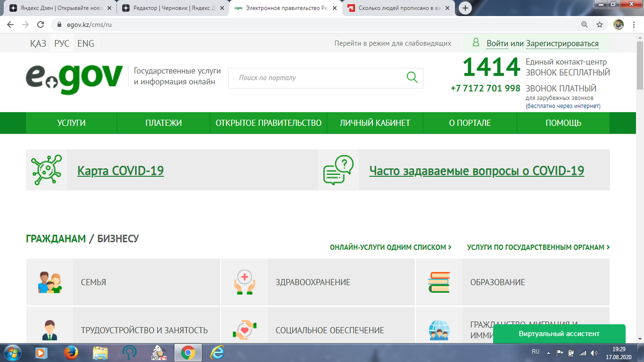The height and width of the screenshot is (362, 644).
Task: Open the ЗДРАВООХРАНЕНИЕ category
Action: pyautogui.click(x=318, y=282)
